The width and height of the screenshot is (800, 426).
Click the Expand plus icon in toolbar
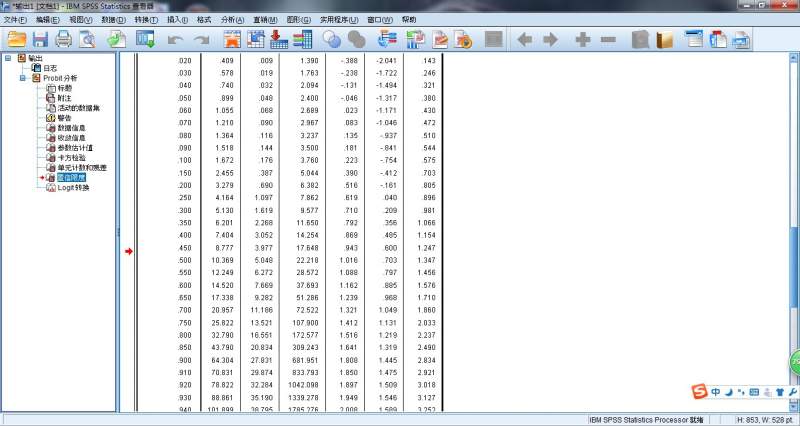pos(583,39)
